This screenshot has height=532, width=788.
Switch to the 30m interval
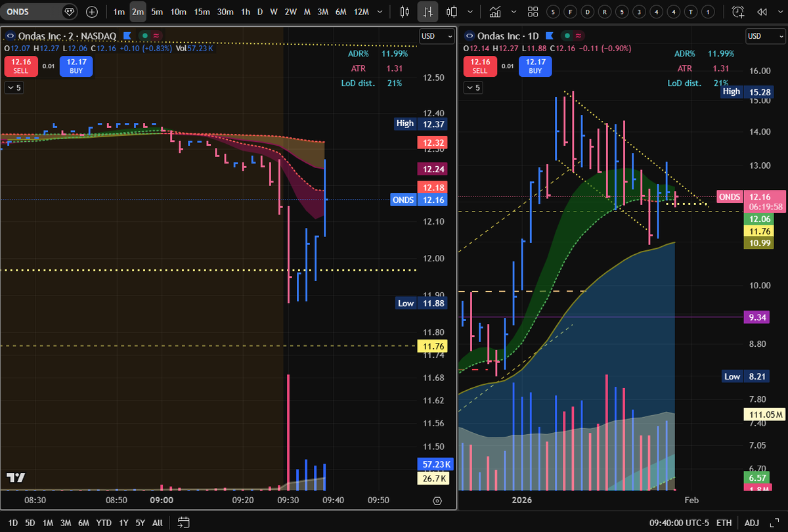tap(225, 12)
